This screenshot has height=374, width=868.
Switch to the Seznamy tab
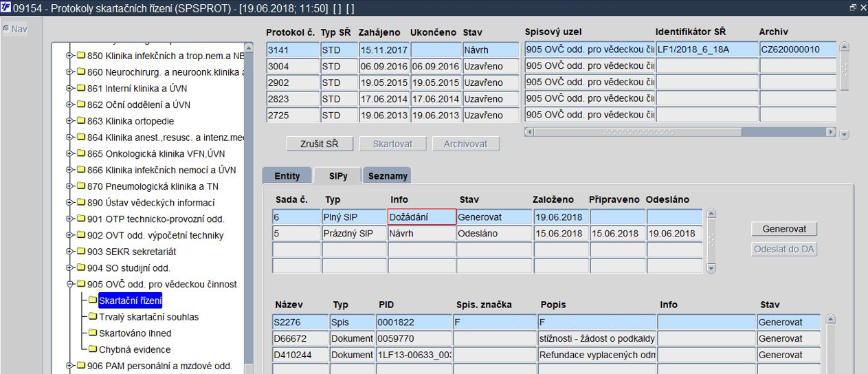[x=388, y=176]
